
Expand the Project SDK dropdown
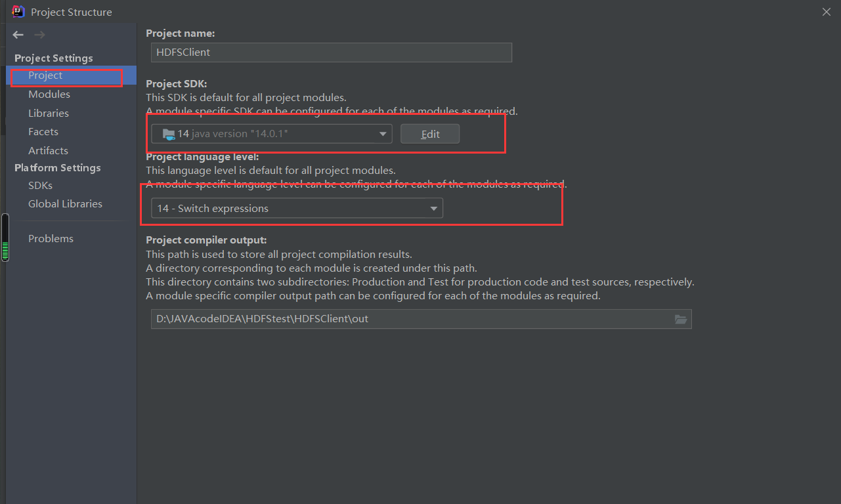coord(383,133)
